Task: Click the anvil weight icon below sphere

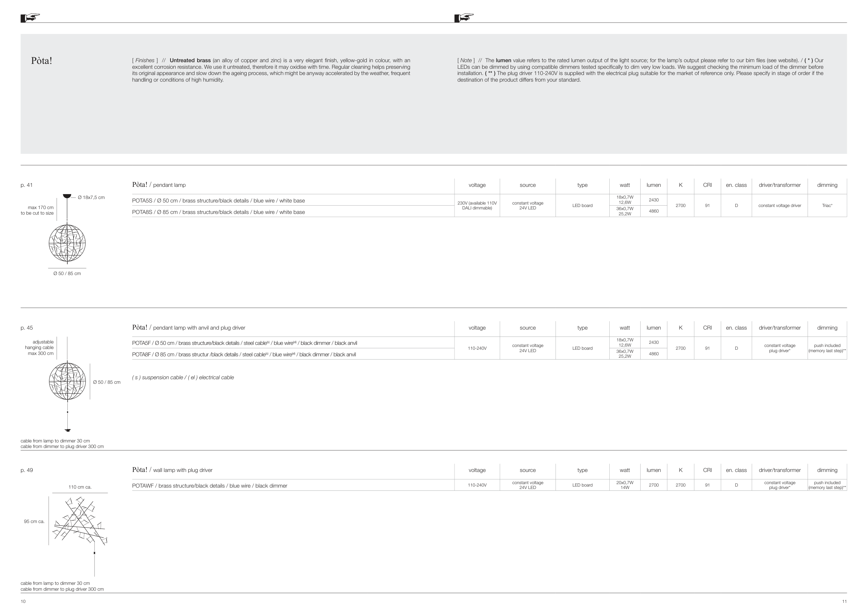Action: coord(68,430)
